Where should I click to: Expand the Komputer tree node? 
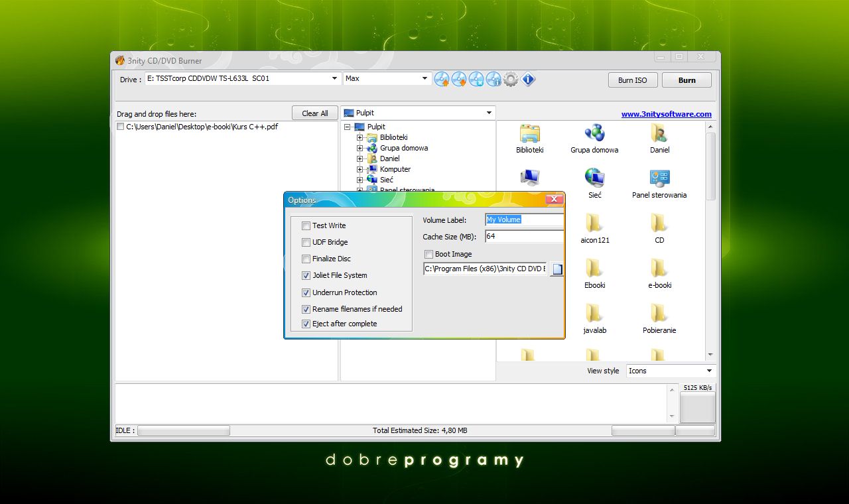pyautogui.click(x=360, y=169)
